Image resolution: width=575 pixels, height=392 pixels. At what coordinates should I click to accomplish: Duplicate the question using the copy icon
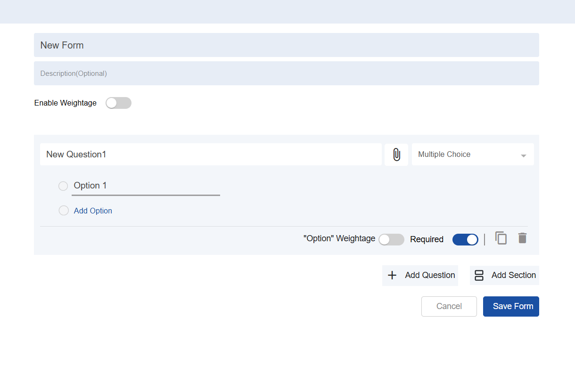coord(501,238)
